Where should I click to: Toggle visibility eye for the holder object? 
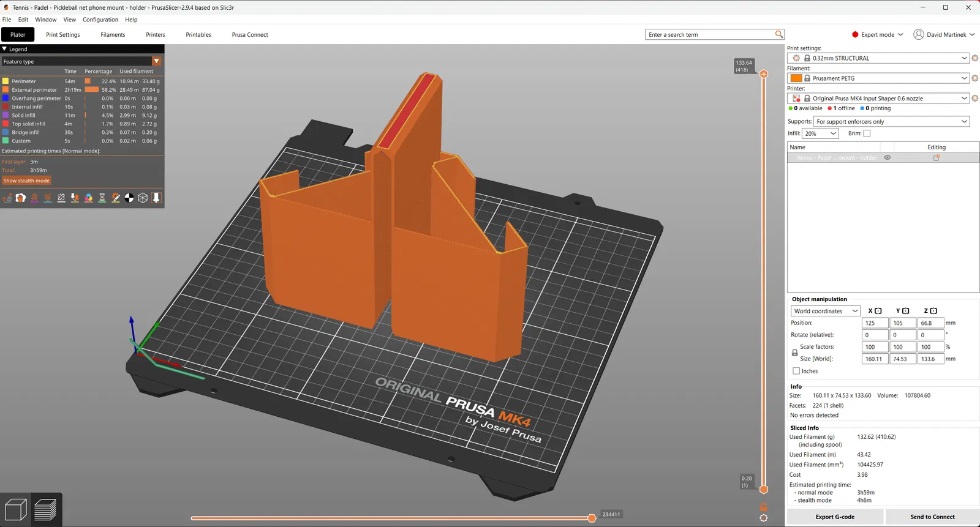pos(887,158)
